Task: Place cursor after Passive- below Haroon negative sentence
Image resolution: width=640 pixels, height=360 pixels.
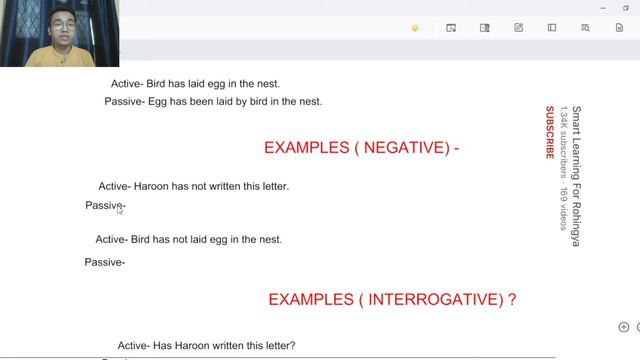Action: (127, 205)
